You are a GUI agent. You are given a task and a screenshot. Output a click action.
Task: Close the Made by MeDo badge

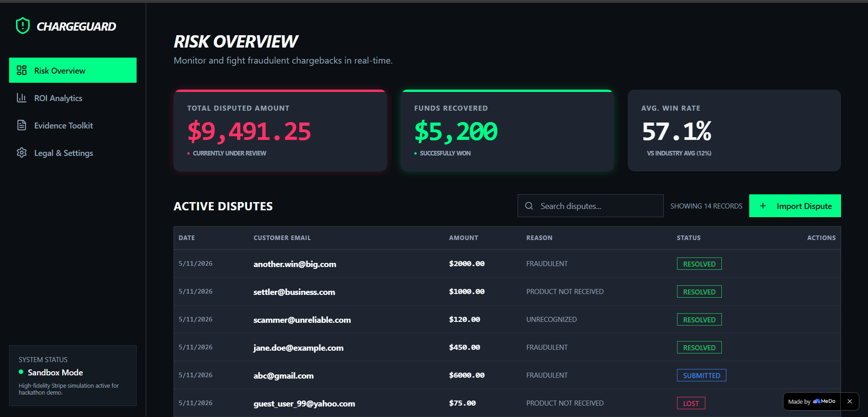[x=850, y=401]
